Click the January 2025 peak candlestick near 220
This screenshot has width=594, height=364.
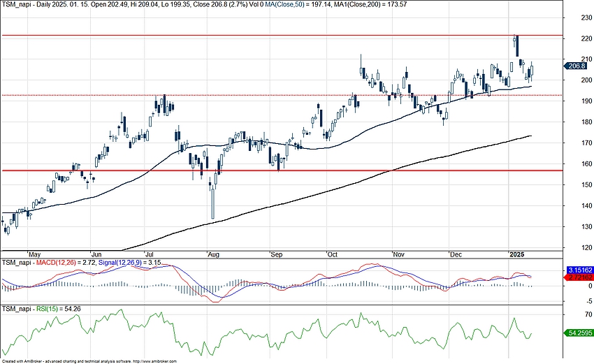point(517,46)
